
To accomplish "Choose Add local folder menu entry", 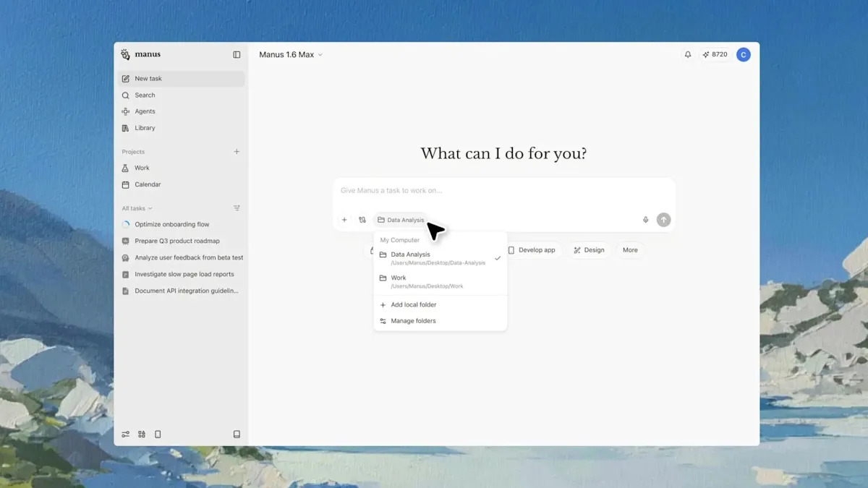I will pyautogui.click(x=413, y=305).
